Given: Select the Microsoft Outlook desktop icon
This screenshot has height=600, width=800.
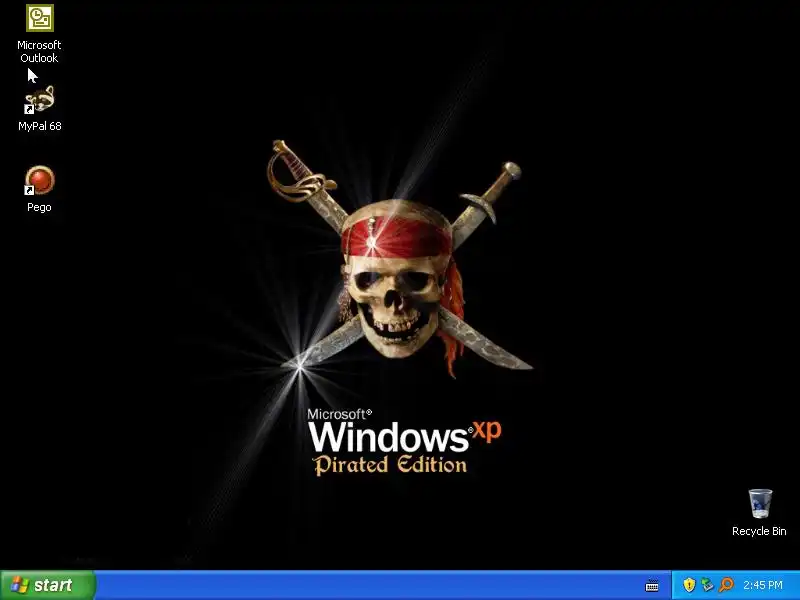Looking at the screenshot, I should click(x=39, y=18).
